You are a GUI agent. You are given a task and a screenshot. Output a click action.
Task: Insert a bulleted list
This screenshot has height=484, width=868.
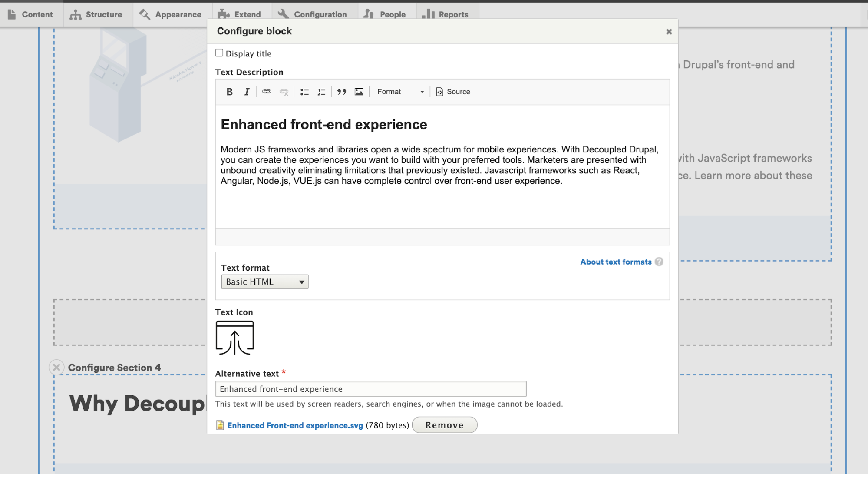(x=304, y=92)
